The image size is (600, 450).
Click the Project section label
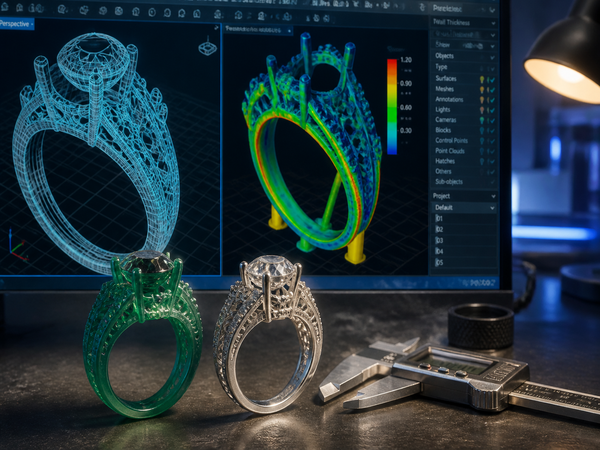tap(441, 196)
